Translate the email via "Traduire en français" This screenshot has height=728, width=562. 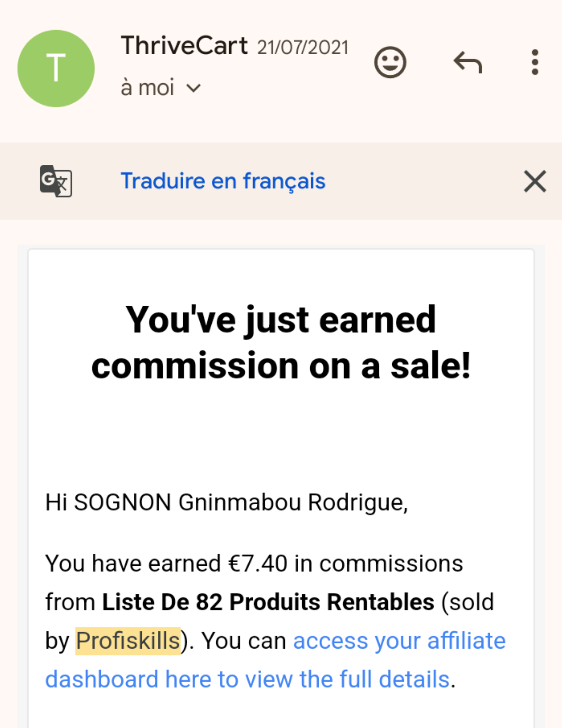coord(223,181)
